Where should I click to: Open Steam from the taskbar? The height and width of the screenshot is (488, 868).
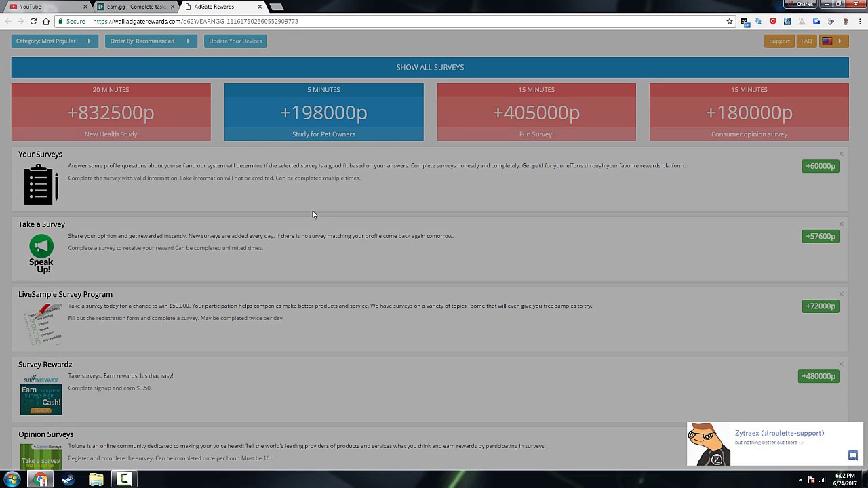68,480
